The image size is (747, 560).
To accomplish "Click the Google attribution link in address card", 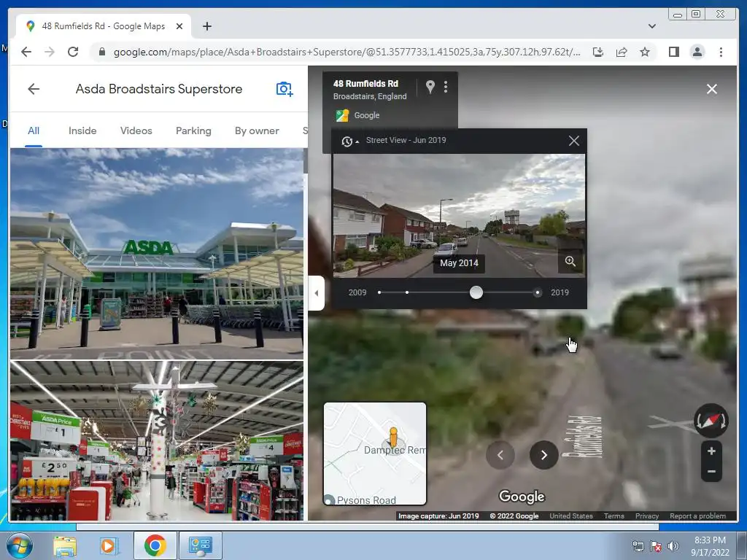I will [367, 115].
